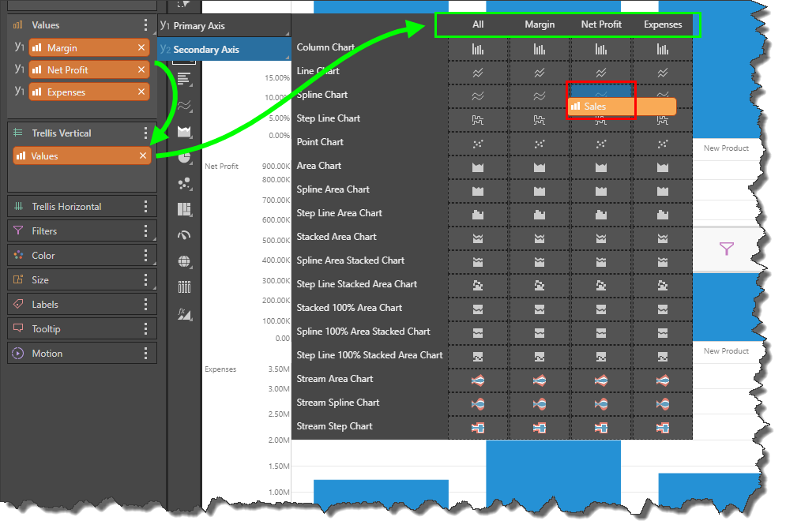Screen dimensions: 786x532
Task: Click the Stacked 100% Area Chart label
Action: point(349,308)
